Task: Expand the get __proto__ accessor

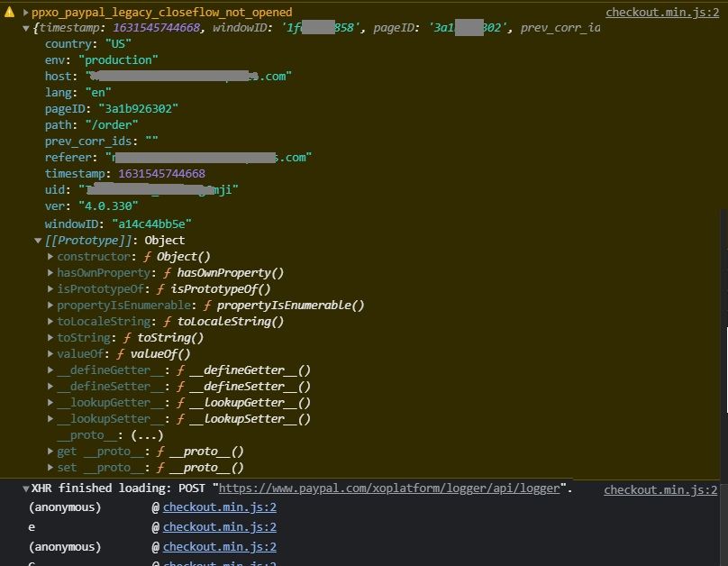Action: (x=50, y=452)
